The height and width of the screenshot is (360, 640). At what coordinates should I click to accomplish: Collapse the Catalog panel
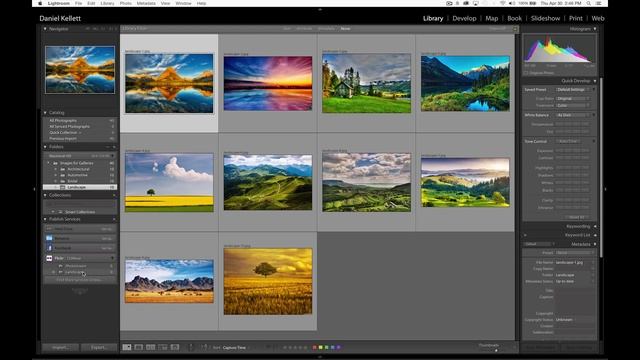pyautogui.click(x=45, y=112)
